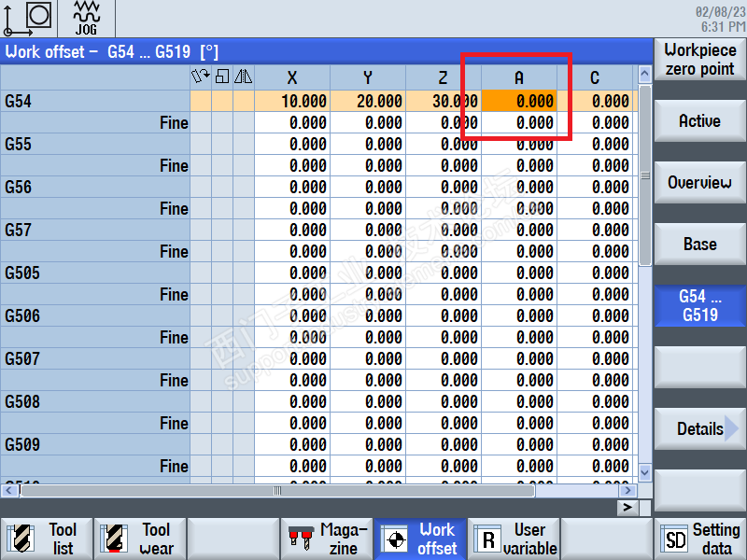Show the Active work offsets
The width and height of the screenshot is (747, 560).
[699, 121]
